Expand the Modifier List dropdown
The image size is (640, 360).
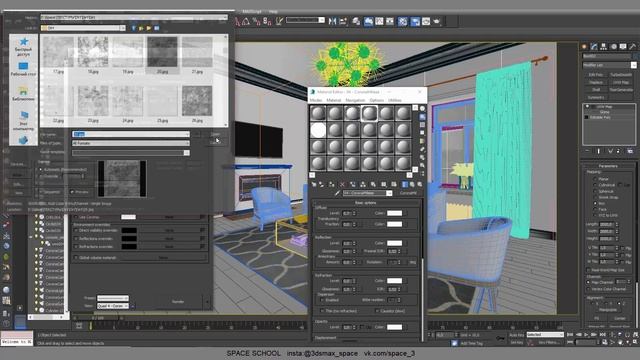coord(633,65)
